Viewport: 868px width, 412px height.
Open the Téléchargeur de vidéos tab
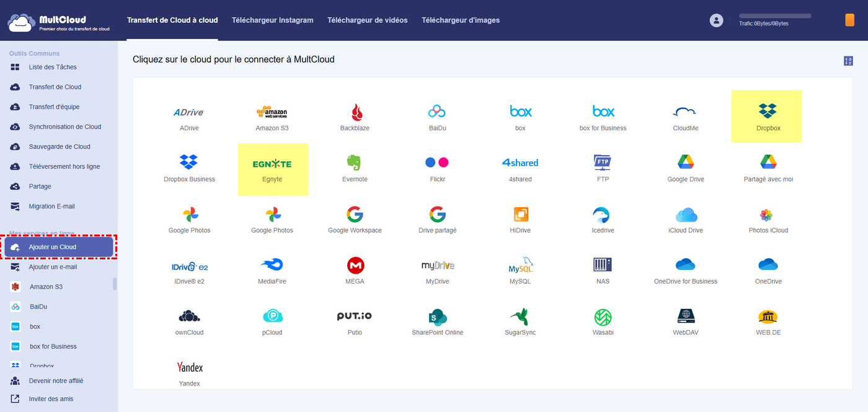[368, 20]
